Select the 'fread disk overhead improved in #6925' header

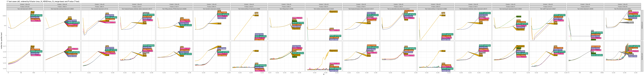62,9
